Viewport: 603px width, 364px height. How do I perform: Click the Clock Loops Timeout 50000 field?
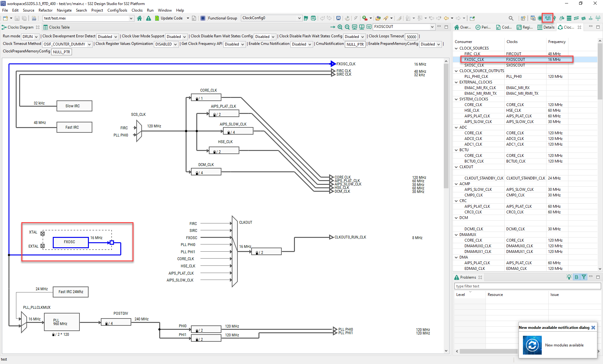pos(411,37)
